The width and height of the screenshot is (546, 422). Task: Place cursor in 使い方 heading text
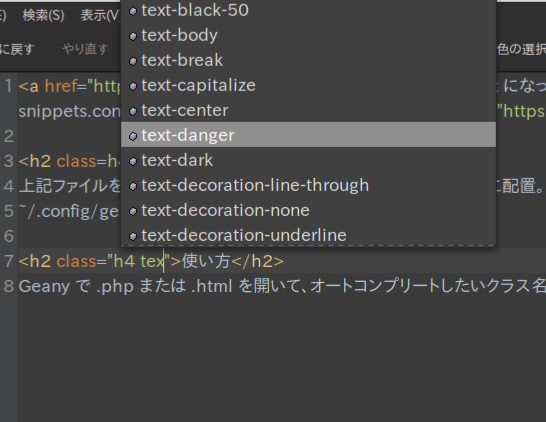tap(206, 261)
